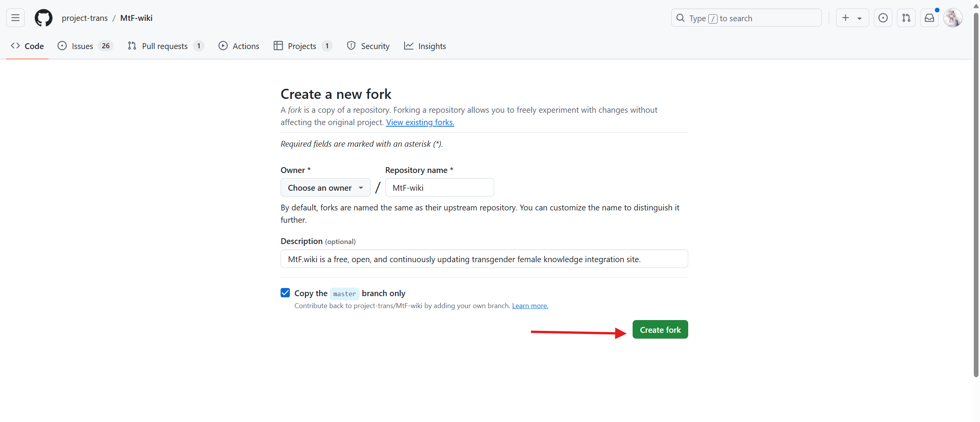
Task: Expand the Choose an owner dropdown
Action: pyautogui.click(x=325, y=188)
